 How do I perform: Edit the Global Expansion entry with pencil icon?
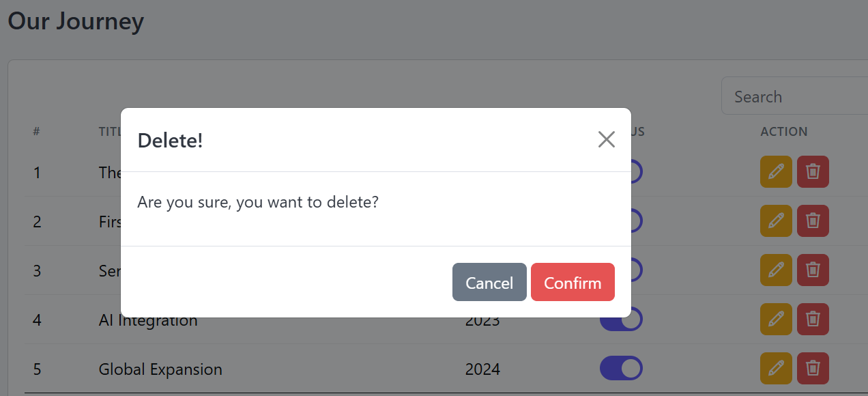coord(776,368)
